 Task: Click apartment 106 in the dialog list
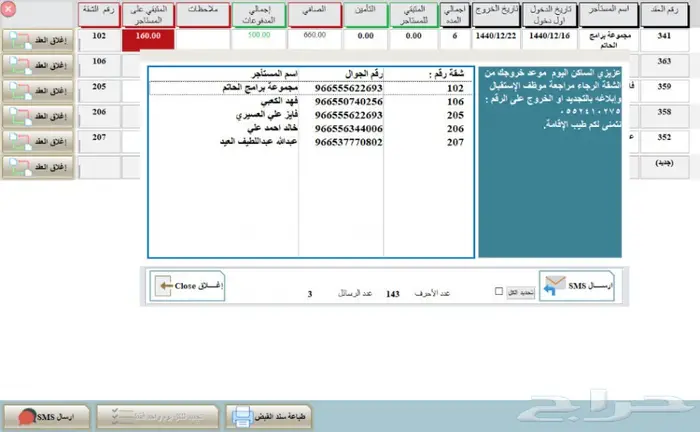click(455, 102)
